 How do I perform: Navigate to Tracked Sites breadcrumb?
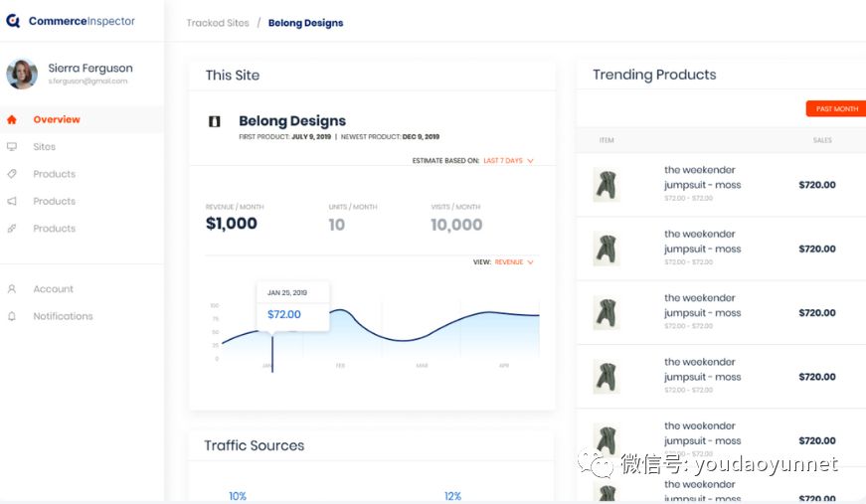point(218,23)
